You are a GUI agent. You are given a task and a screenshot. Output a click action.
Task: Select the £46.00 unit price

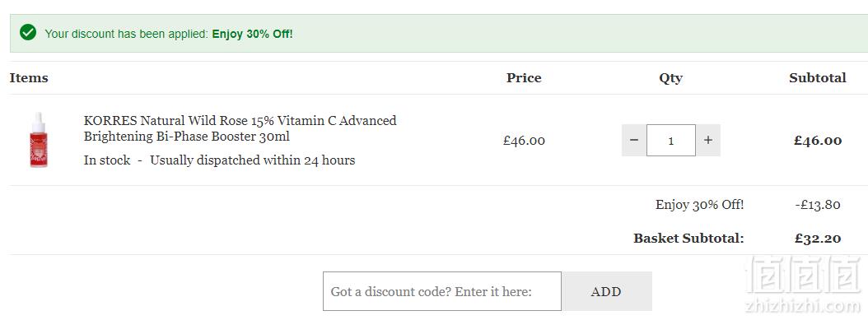(x=524, y=141)
